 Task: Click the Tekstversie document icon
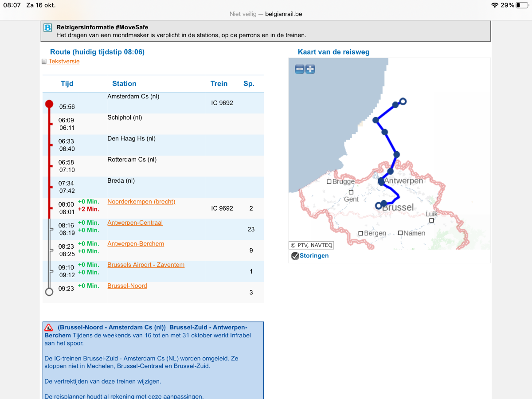click(x=44, y=62)
